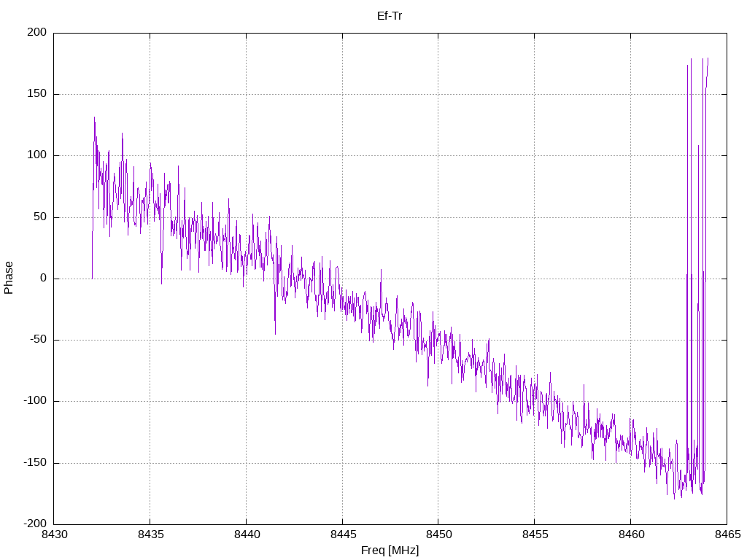Click the Phase y-axis label
The width and height of the screenshot is (747, 560).
pyautogui.click(x=9, y=278)
